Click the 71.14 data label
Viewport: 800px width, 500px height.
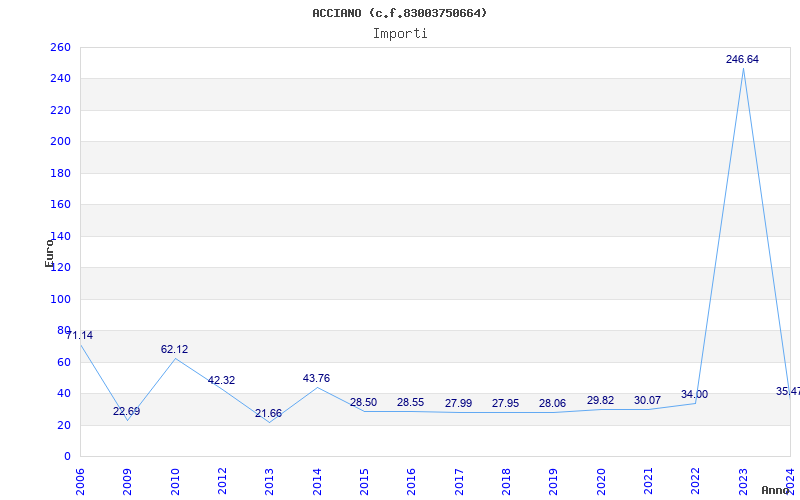[x=80, y=336]
